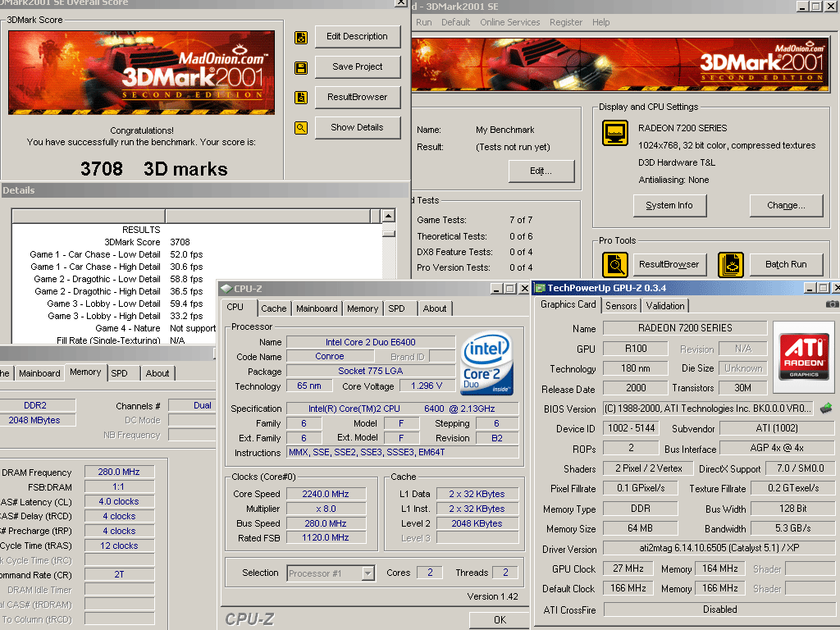Click the Intel Core 2 Duo logo in CPU-Z
Image resolution: width=840 pixels, height=630 pixels.
pyautogui.click(x=487, y=363)
